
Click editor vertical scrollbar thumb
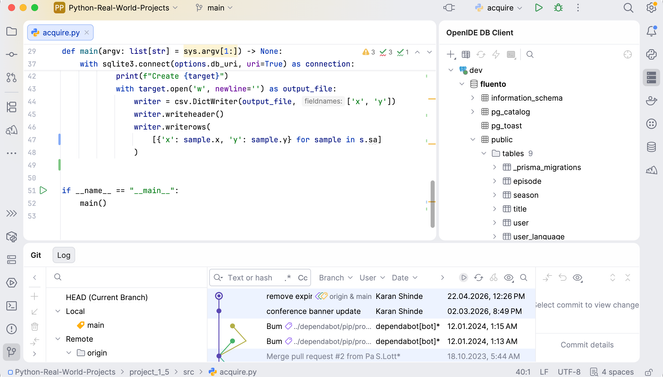tap(432, 204)
